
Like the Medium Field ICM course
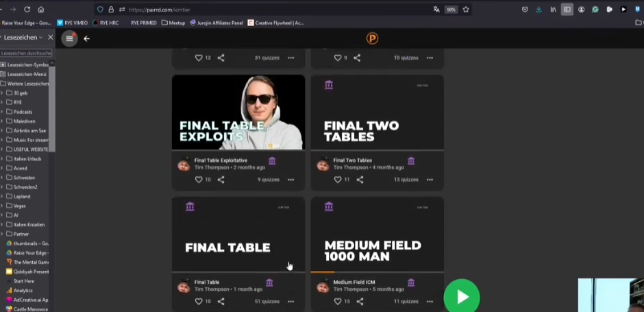point(338,301)
